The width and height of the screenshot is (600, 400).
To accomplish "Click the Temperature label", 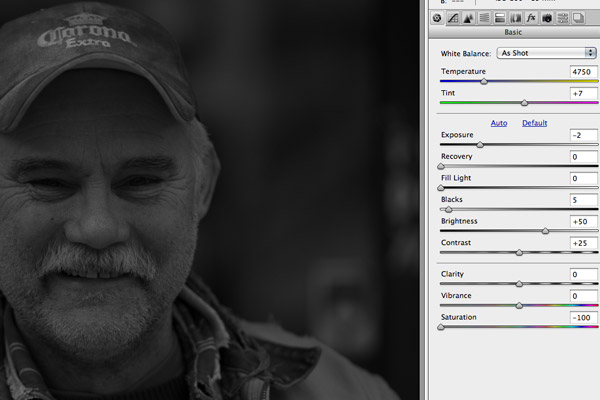I will 463,72.
